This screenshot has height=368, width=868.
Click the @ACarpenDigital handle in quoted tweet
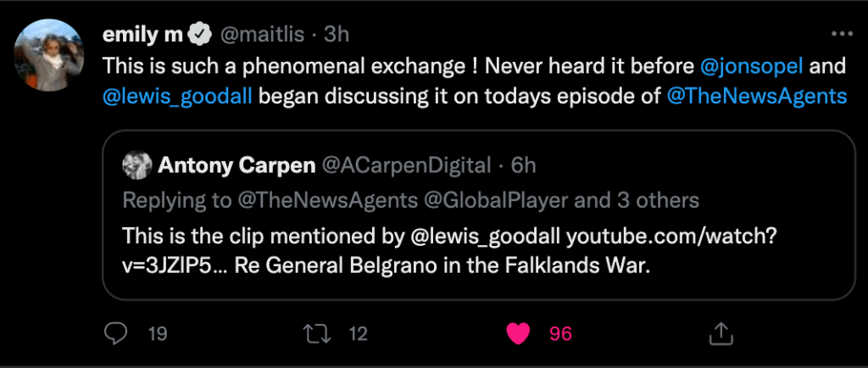pos(406,164)
